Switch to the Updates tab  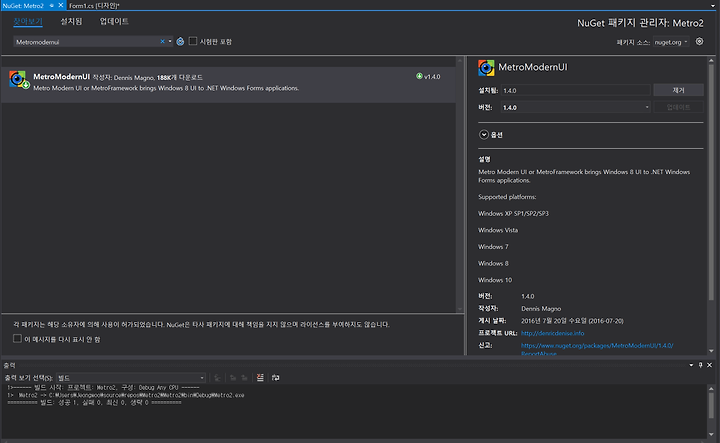click(x=114, y=22)
